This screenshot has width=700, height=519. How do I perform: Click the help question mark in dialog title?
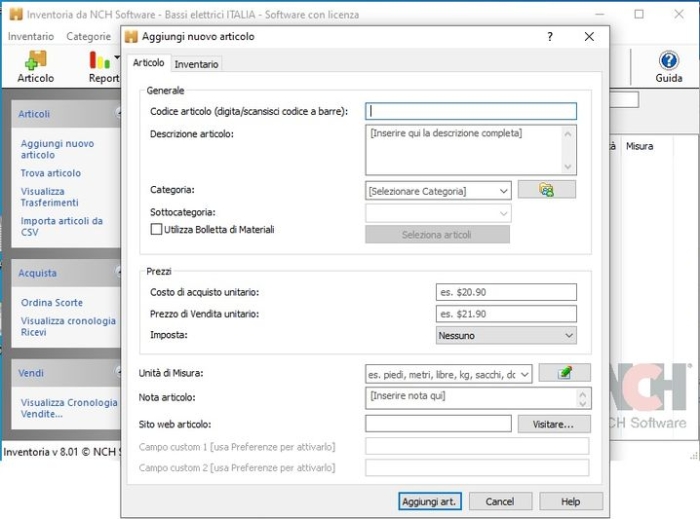tap(549, 37)
